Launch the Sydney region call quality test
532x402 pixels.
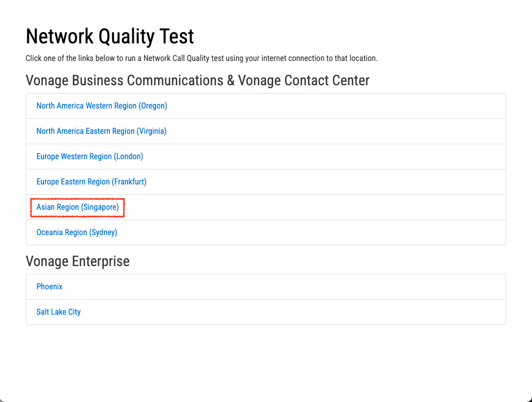click(76, 232)
